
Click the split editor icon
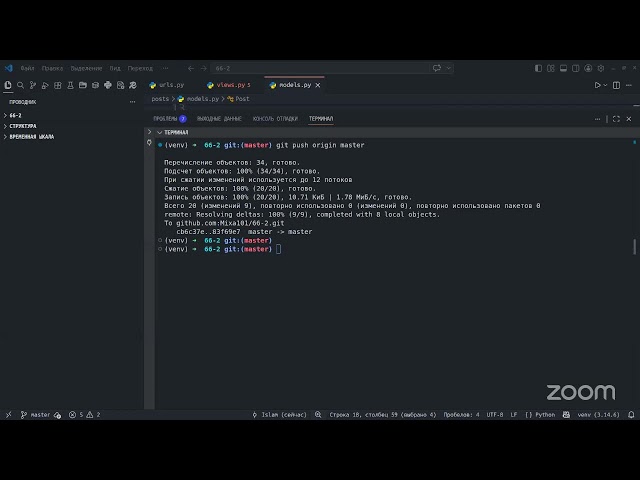616,85
